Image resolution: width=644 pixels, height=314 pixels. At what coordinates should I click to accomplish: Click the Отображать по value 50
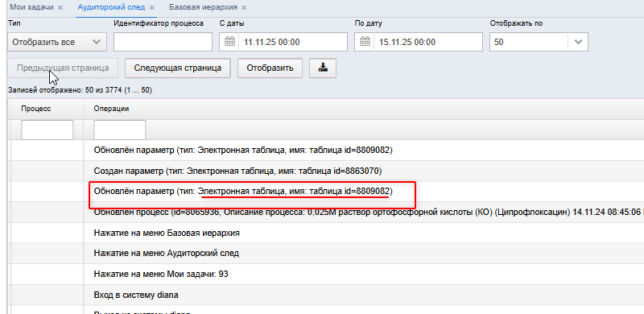(x=529, y=42)
